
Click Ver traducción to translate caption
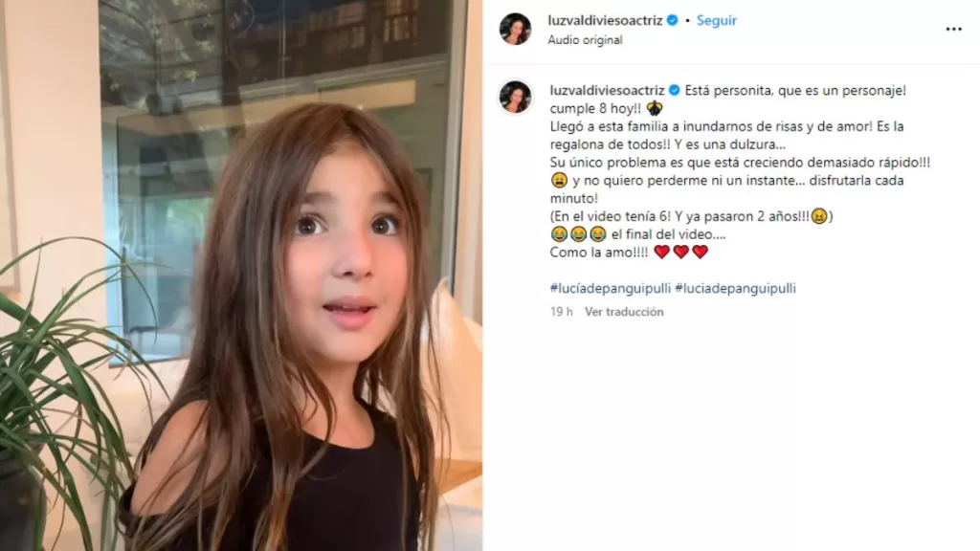(624, 312)
